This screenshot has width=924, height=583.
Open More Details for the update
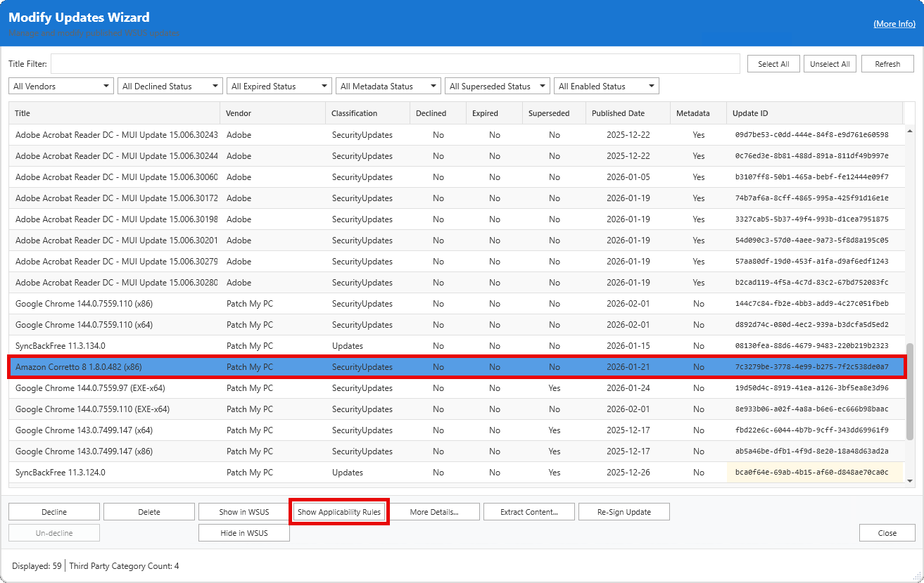(434, 511)
